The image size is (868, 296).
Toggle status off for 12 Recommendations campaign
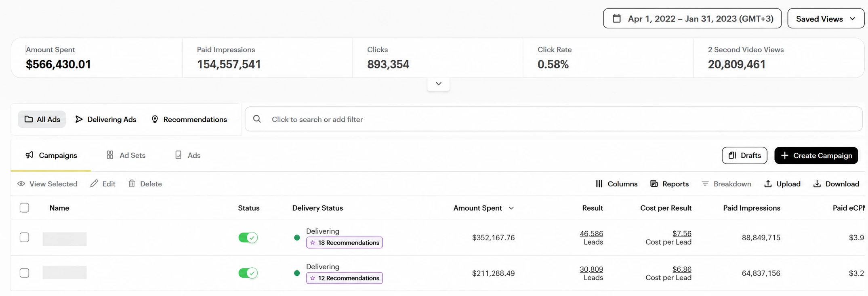[248, 273]
